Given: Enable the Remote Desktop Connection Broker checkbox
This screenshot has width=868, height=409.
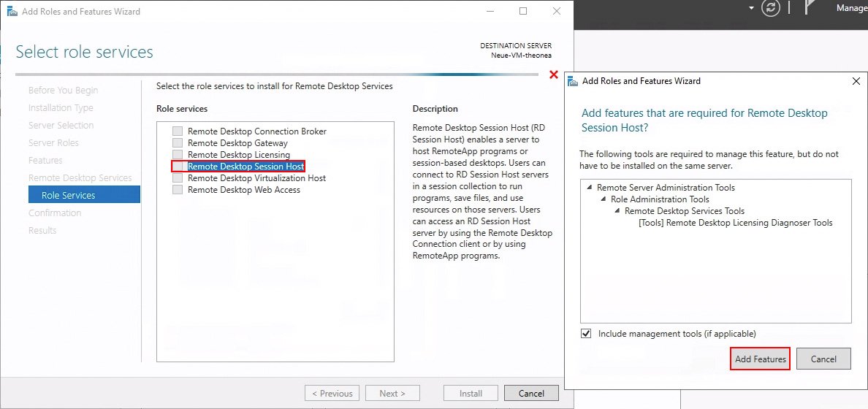Looking at the screenshot, I should [178, 131].
